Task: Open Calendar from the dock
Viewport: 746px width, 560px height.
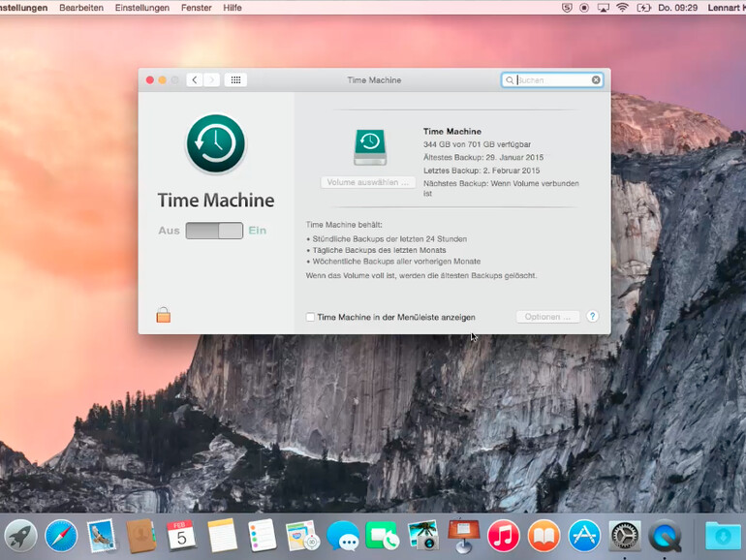Action: (181, 535)
